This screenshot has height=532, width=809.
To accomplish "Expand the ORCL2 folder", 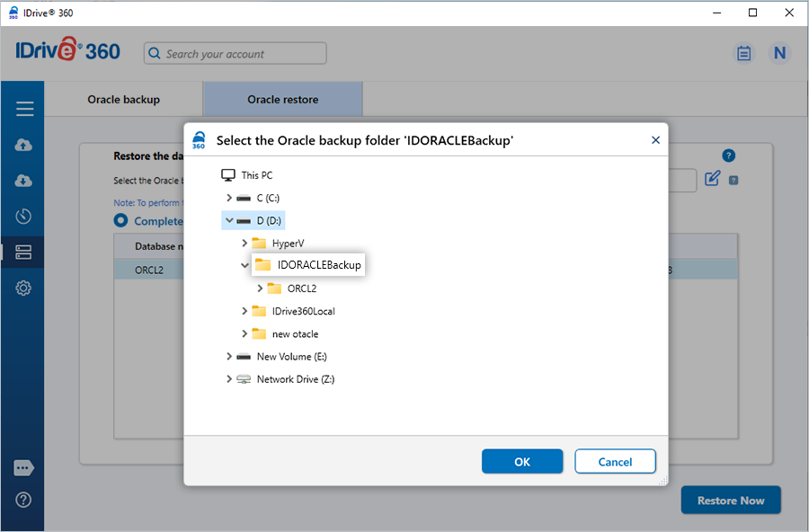I will point(261,288).
